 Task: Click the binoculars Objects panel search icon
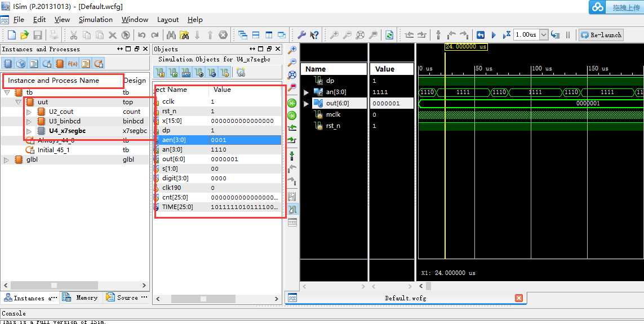(x=241, y=73)
